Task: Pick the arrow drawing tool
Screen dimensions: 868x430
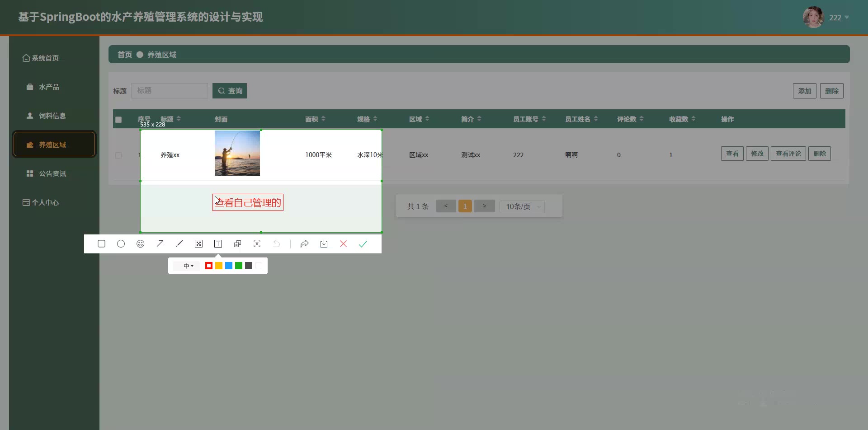Action: (160, 244)
